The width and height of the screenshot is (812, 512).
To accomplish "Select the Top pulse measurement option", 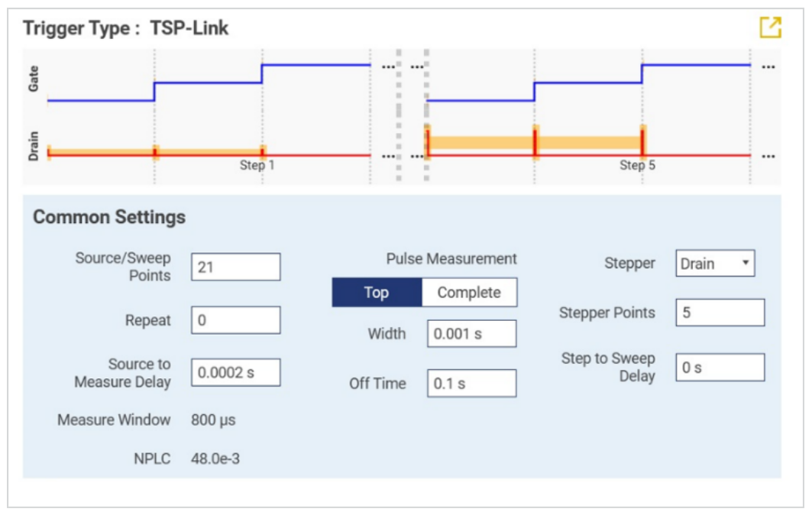I will (377, 293).
